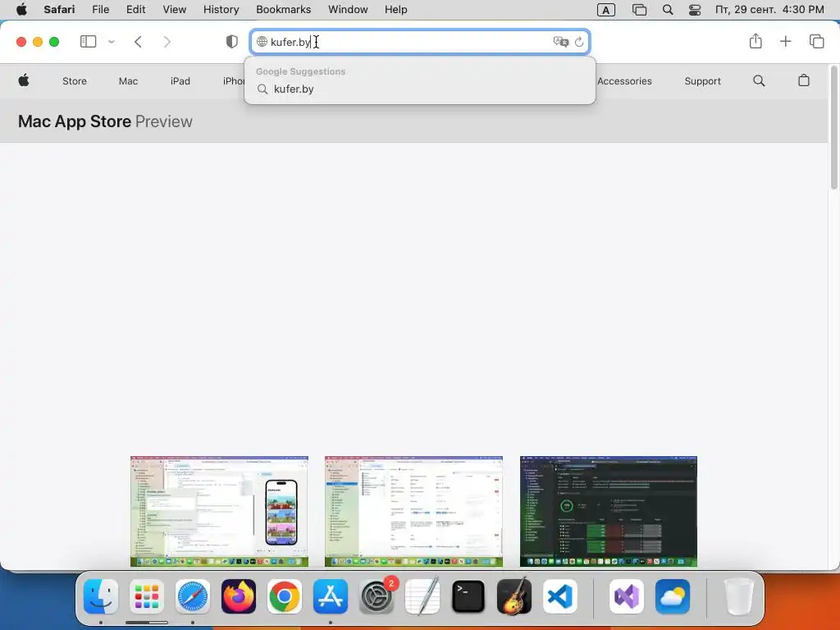Open the View menu

click(x=174, y=10)
